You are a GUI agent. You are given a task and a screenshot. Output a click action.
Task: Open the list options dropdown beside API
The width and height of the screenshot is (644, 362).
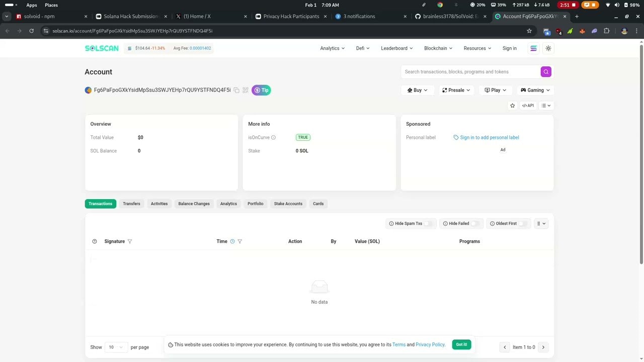(546, 106)
